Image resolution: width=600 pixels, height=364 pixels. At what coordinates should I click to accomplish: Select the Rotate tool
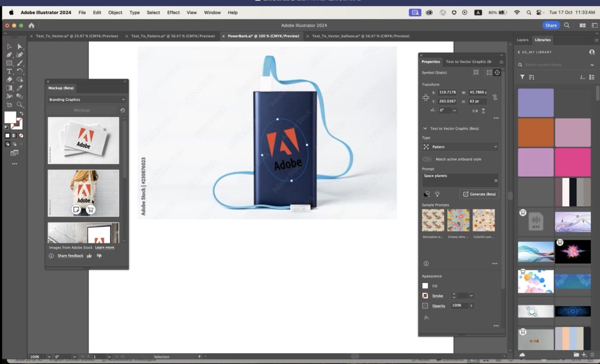pyautogui.click(x=20, y=71)
